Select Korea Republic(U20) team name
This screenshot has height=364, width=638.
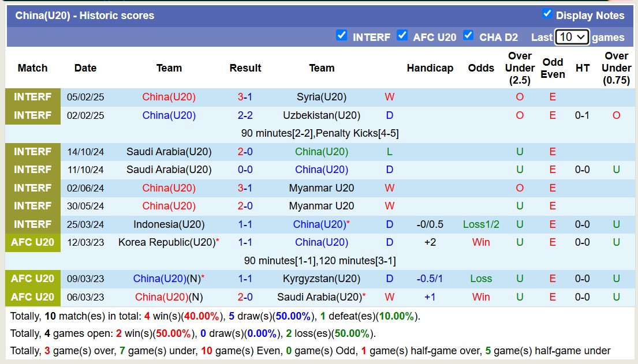(x=166, y=242)
